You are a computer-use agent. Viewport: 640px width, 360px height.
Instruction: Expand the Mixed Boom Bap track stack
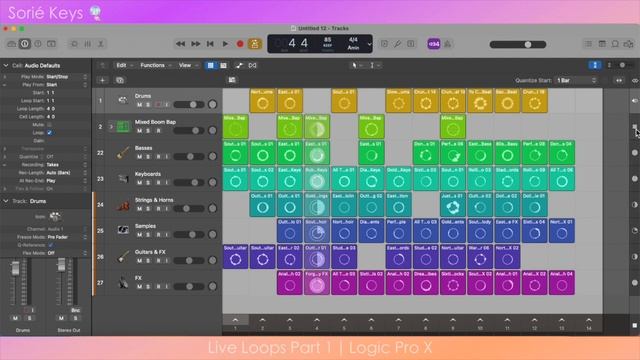coord(111,127)
